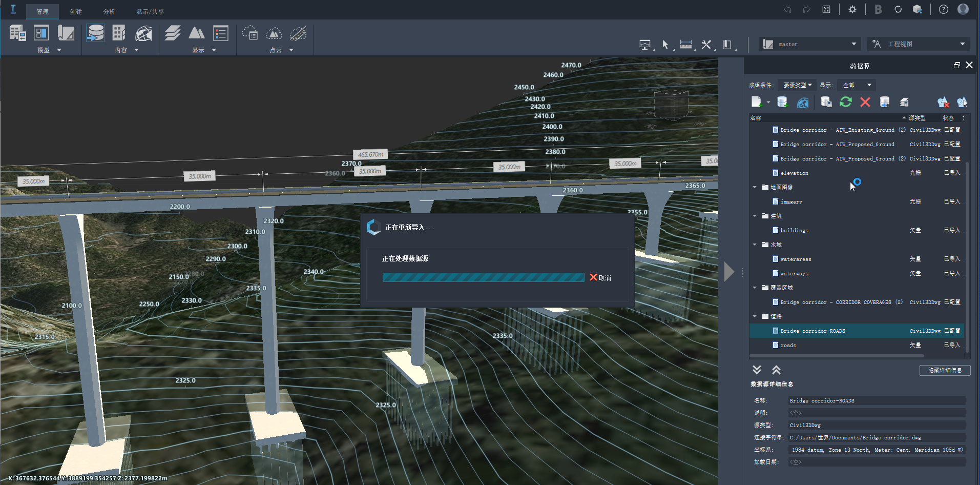Image resolution: width=980 pixels, height=485 pixels.
Task: Cancel the reimport with 取消
Action: point(600,277)
